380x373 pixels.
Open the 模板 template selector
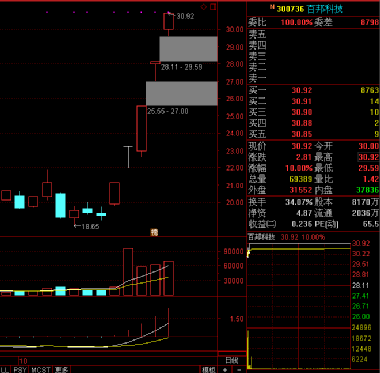[x=209, y=369]
